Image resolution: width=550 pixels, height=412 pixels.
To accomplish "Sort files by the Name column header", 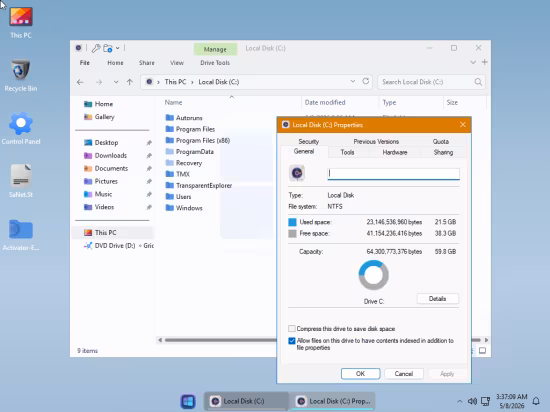I will tap(173, 102).
